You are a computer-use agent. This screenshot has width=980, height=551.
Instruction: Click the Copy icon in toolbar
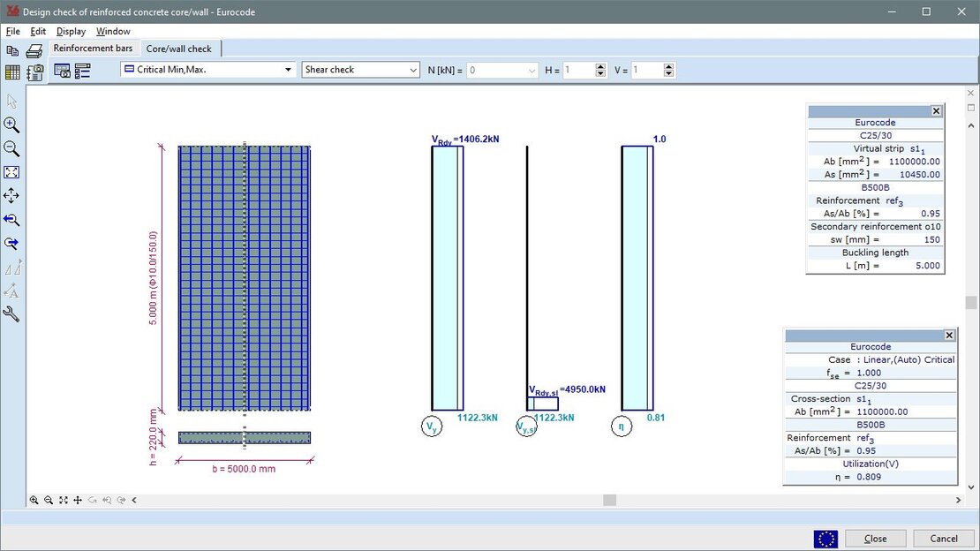click(12, 50)
